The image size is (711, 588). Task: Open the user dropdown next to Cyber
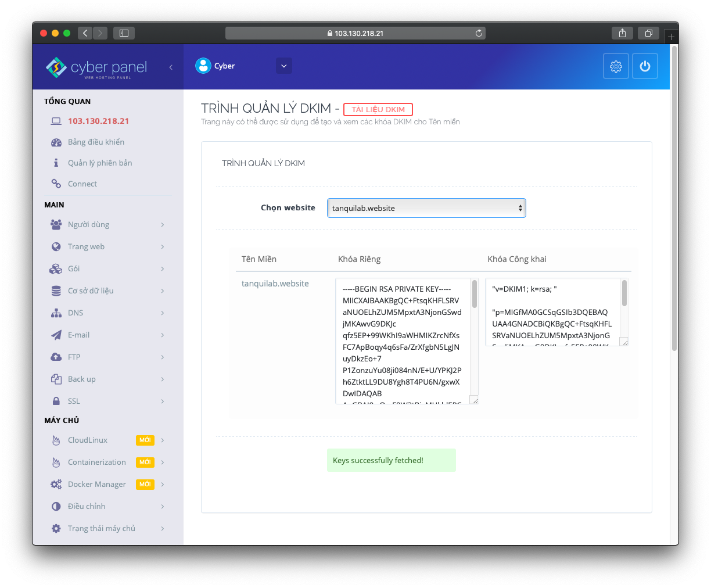point(283,66)
